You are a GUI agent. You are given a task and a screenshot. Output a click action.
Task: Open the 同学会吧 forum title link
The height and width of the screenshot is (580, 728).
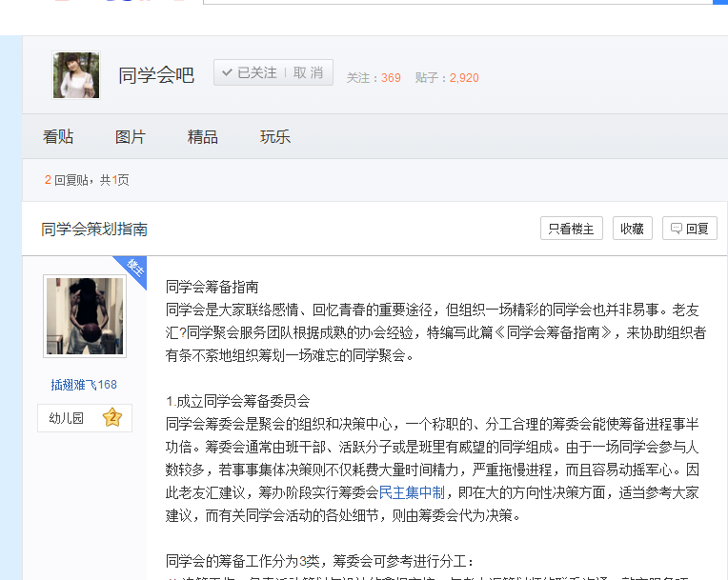(156, 75)
